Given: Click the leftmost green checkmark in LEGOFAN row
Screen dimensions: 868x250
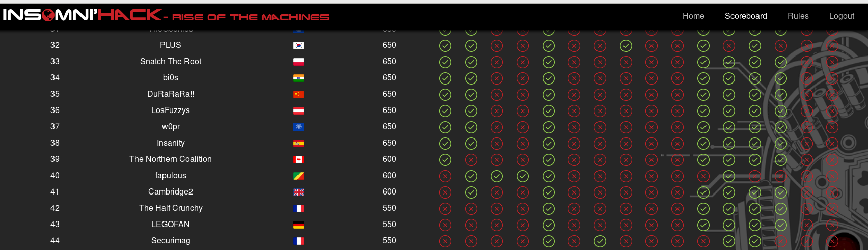Looking at the screenshot, I should click(x=549, y=225).
